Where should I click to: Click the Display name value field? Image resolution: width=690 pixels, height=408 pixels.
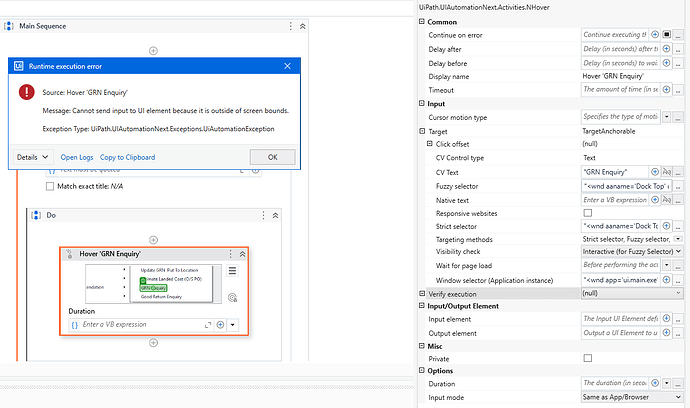[x=632, y=76]
